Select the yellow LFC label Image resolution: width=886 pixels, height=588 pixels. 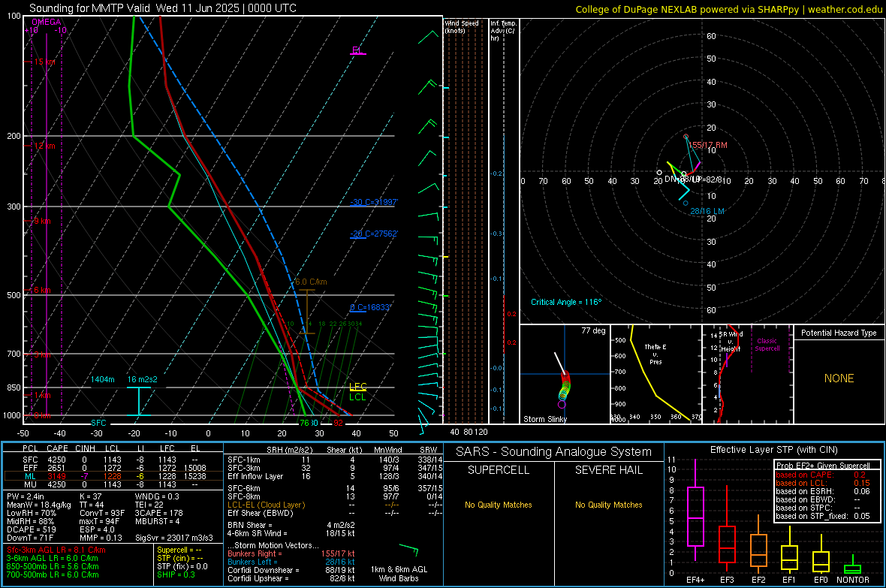tap(358, 387)
